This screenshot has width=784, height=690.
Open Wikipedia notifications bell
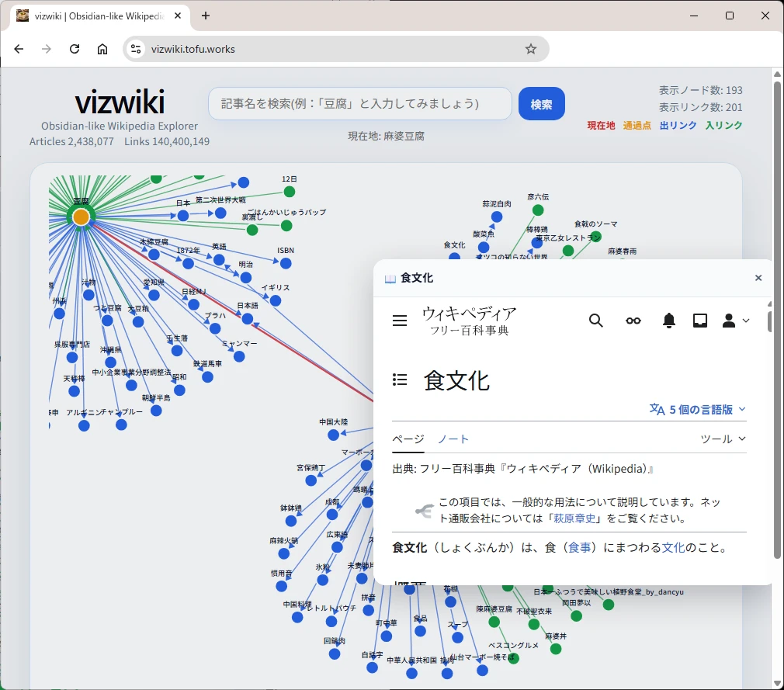pyautogui.click(x=668, y=321)
